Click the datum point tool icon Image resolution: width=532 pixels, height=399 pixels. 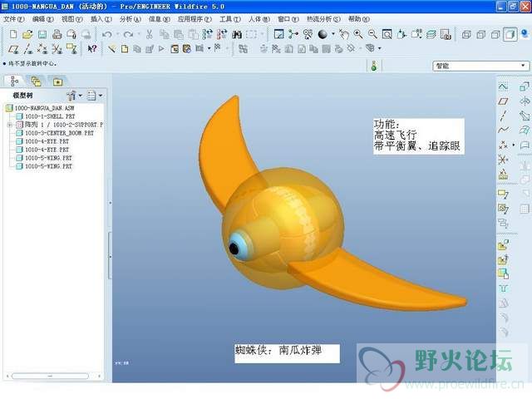504,145
